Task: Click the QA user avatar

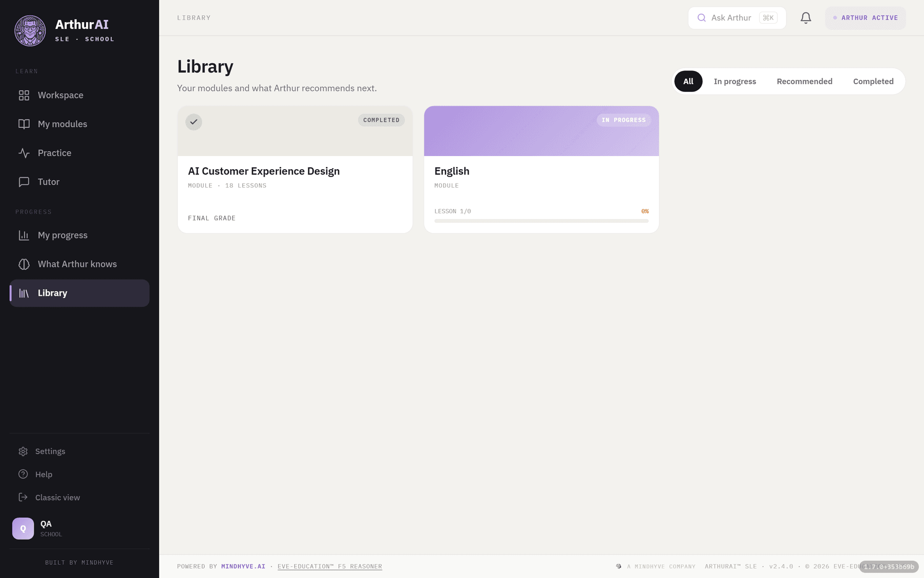Action: point(23,529)
